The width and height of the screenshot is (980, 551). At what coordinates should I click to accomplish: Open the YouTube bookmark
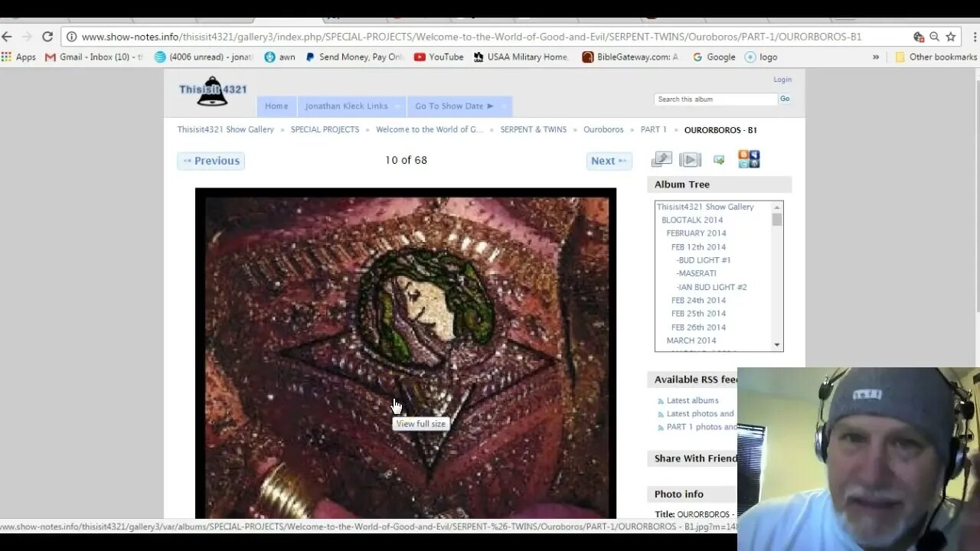pyautogui.click(x=439, y=57)
